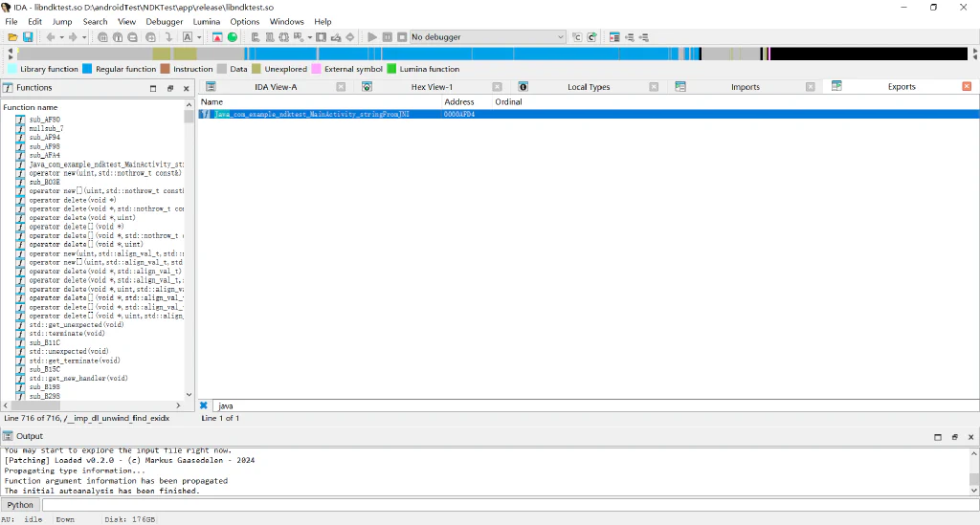
Task: Click the Exports tab icon
Action: (x=836, y=86)
